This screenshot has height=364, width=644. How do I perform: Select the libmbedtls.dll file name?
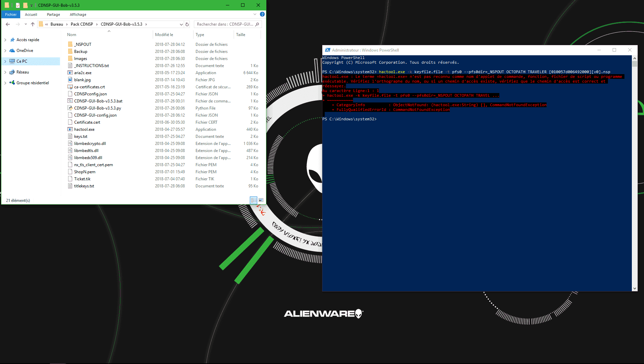[x=86, y=150]
